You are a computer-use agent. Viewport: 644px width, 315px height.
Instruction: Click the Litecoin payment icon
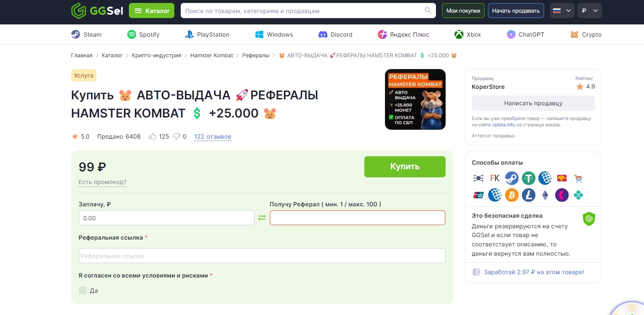[528, 195]
